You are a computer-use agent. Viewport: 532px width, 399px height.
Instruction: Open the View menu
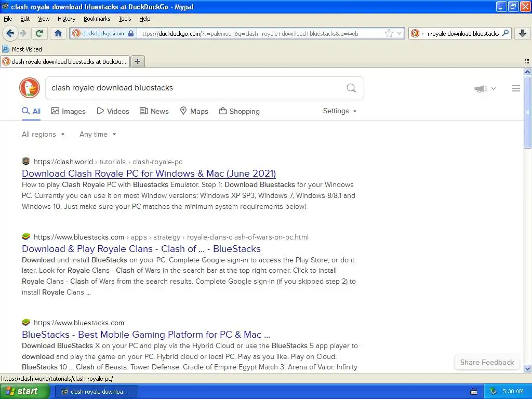coord(44,19)
